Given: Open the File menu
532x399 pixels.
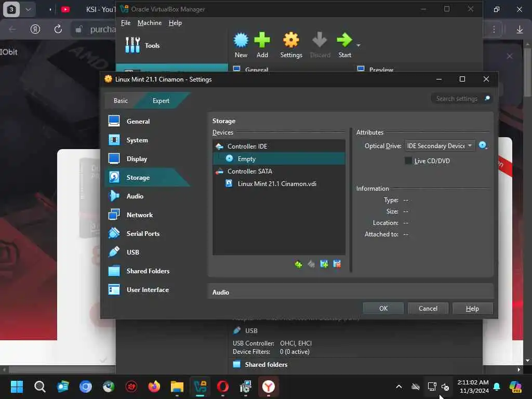Looking at the screenshot, I should point(126,23).
